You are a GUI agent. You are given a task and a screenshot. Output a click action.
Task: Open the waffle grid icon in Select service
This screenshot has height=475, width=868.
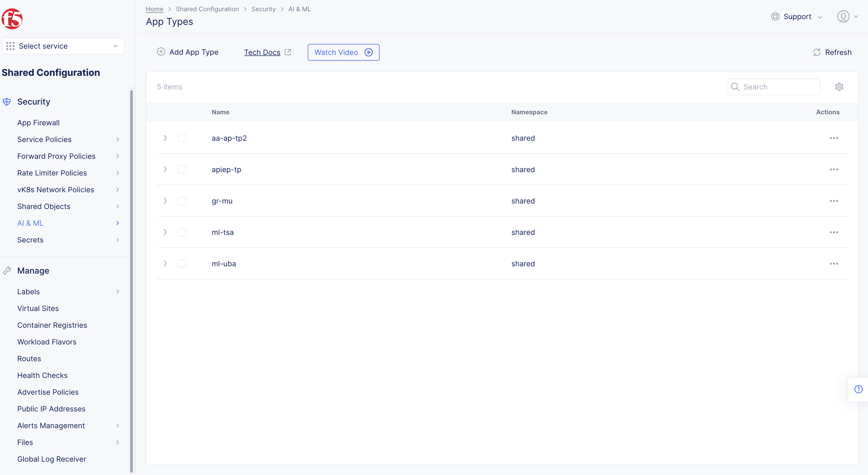click(x=10, y=46)
